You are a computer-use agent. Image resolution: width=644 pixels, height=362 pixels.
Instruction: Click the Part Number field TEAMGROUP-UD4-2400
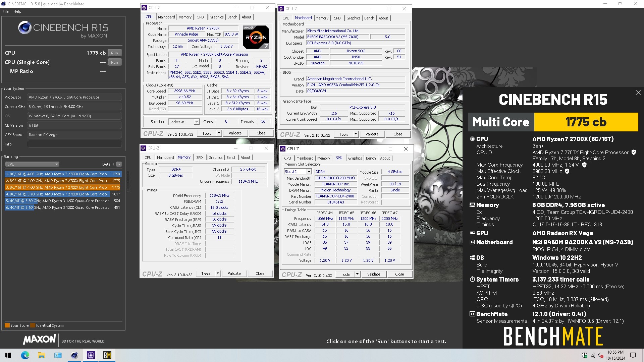click(x=335, y=196)
